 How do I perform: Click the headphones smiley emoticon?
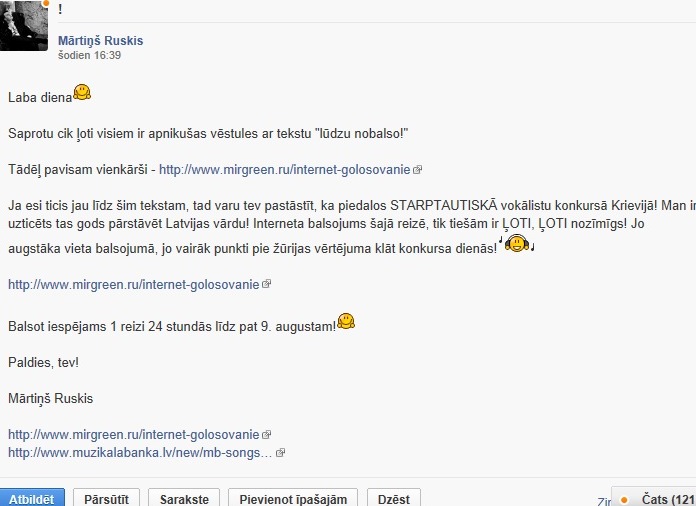[x=517, y=243]
